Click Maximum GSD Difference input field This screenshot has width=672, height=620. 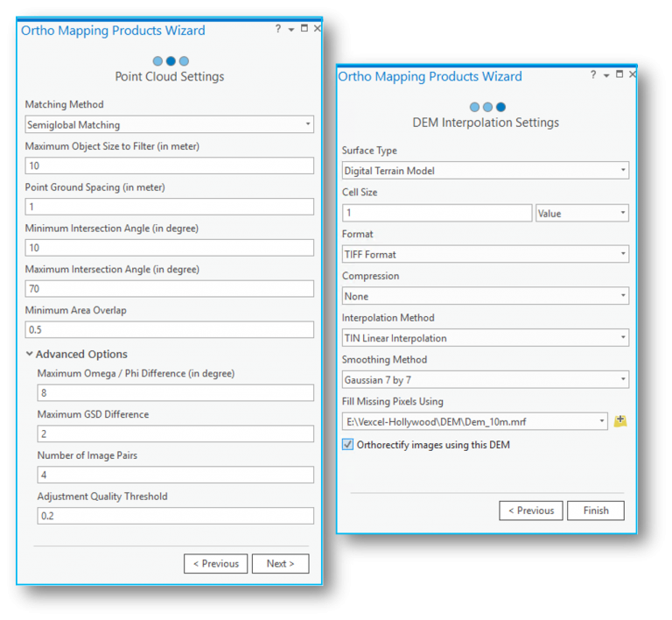point(175,433)
